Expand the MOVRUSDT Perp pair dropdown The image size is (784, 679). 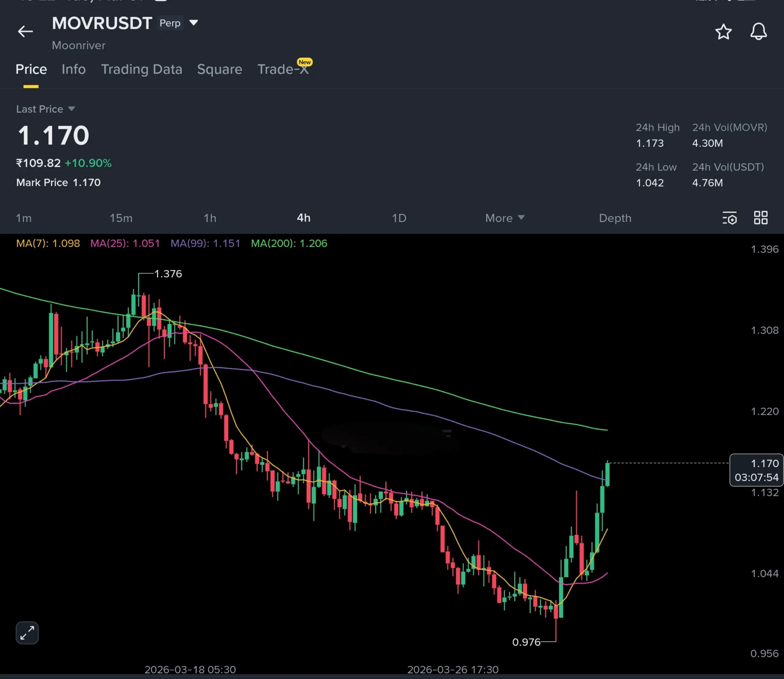click(x=193, y=23)
